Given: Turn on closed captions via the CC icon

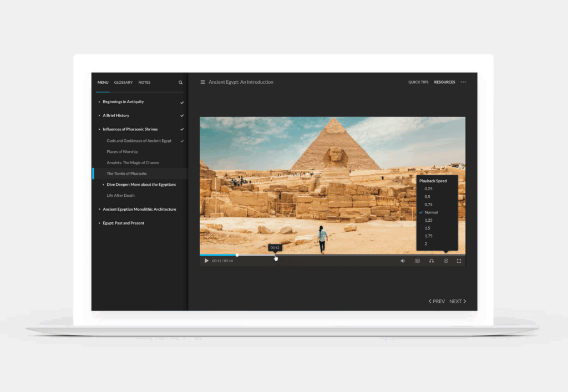Looking at the screenshot, I should click(x=417, y=261).
